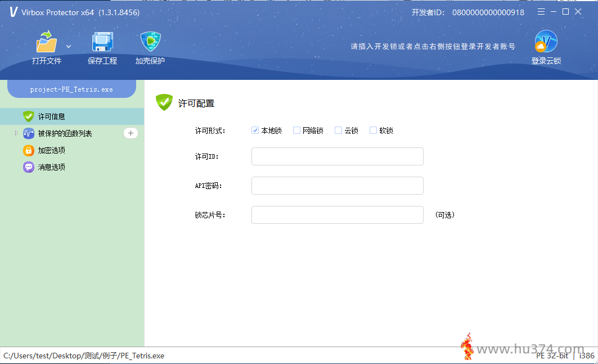598x364 pixels.
Task: Enable 网络锁 checkbox
Action: pyautogui.click(x=296, y=131)
